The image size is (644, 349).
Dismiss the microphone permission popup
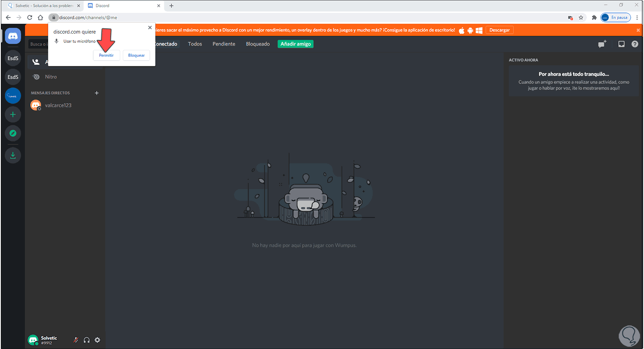[x=150, y=27]
